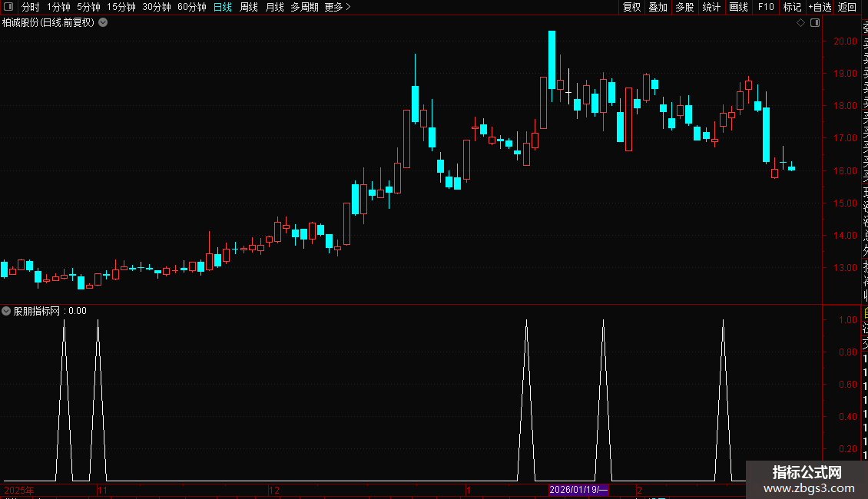The image size is (868, 499).
Task: Click the 叠加 overlay button
Action: point(658,7)
